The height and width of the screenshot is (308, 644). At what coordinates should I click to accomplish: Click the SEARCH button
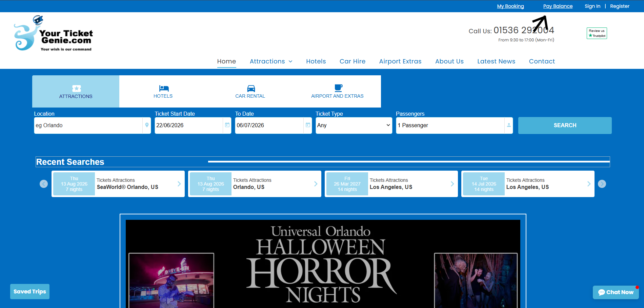(565, 126)
